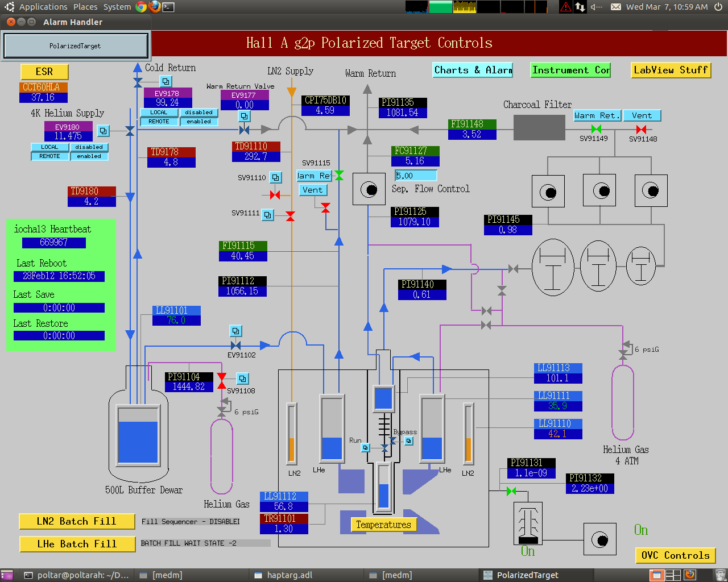Open LabView Stuff menu

(x=671, y=70)
